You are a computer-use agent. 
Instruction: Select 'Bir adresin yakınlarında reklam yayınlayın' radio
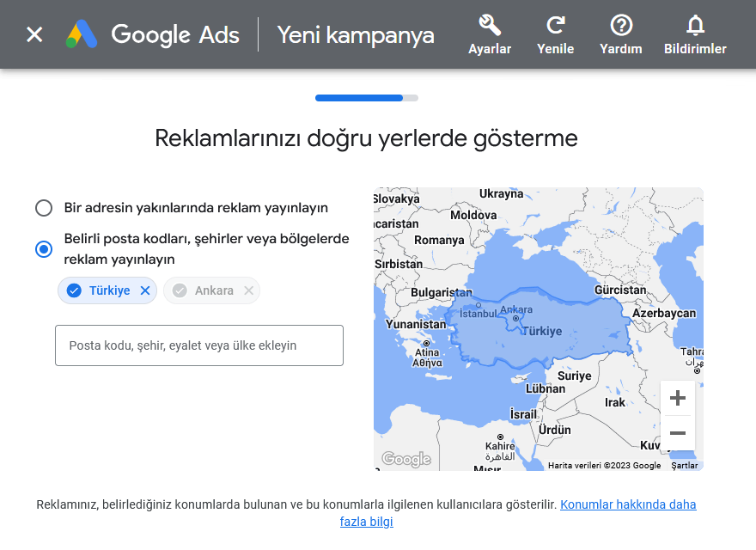(x=44, y=208)
